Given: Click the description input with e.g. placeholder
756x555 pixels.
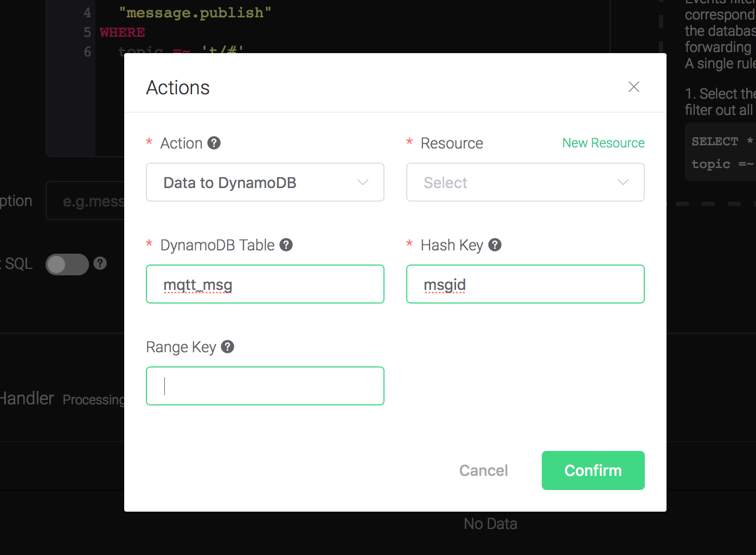Looking at the screenshot, I should (87, 201).
